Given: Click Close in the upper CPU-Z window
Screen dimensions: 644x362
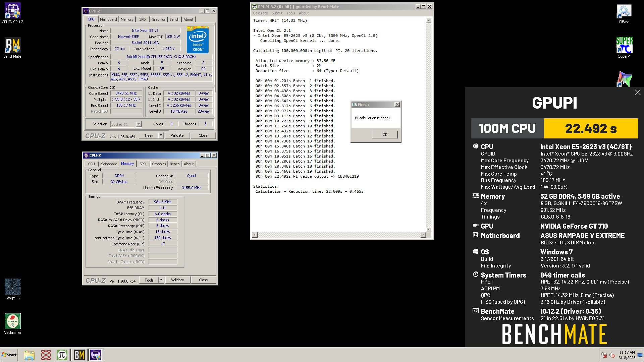Looking at the screenshot, I should tap(203, 135).
